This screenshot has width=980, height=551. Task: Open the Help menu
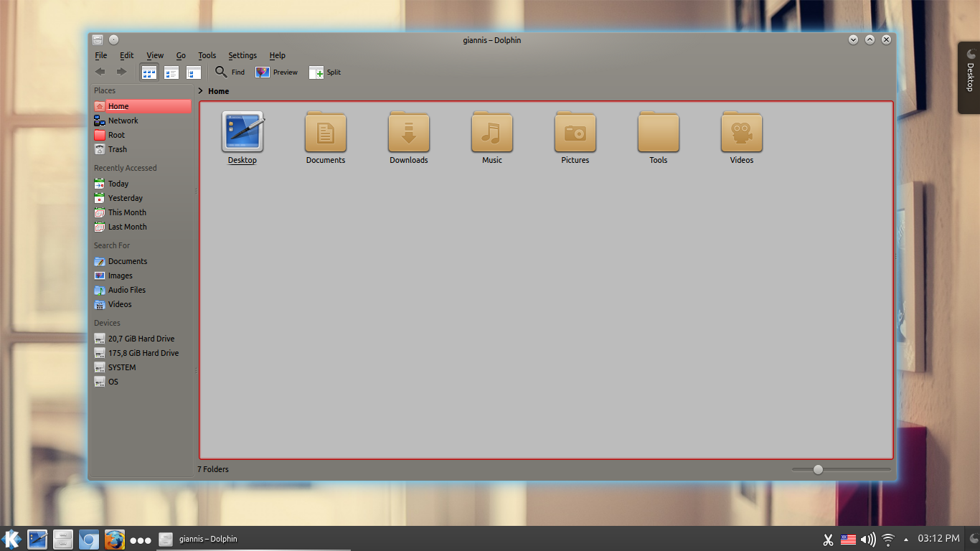tap(278, 55)
